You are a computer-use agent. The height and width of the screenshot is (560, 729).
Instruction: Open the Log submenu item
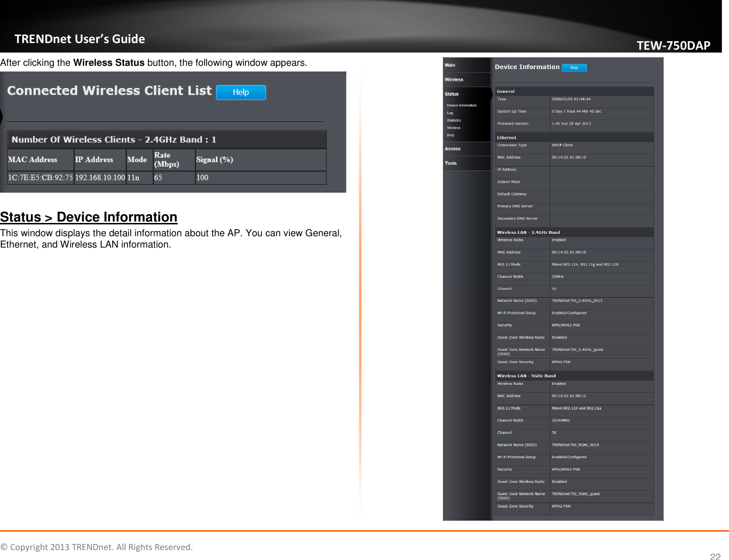(x=450, y=113)
